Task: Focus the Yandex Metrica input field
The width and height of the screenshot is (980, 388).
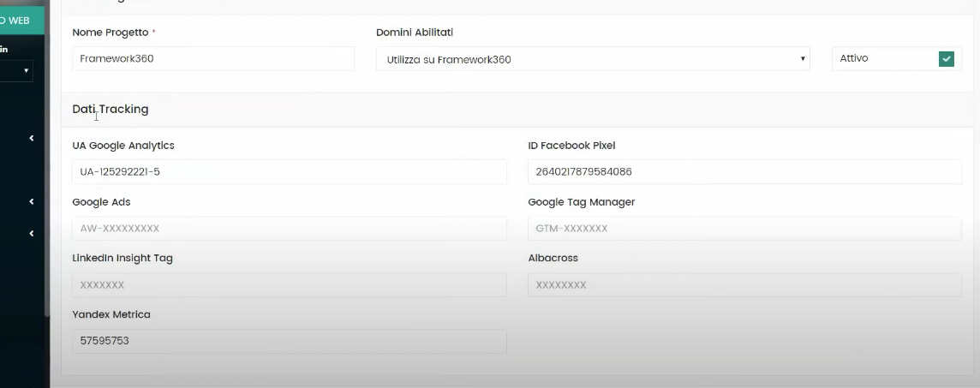Action: coord(289,341)
